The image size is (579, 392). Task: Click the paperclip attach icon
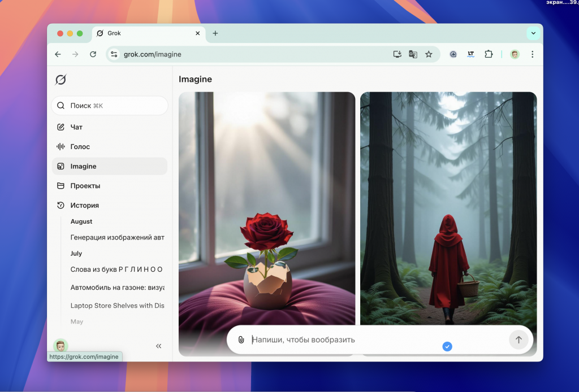(x=241, y=340)
